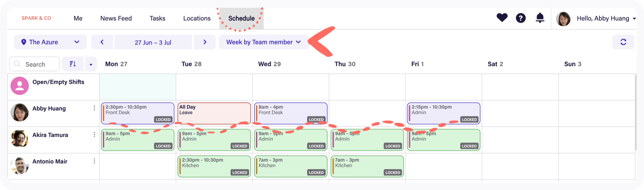Open Akira Tamura's three-dot menu
Viewport: 644px width, 190px height.
point(95,135)
